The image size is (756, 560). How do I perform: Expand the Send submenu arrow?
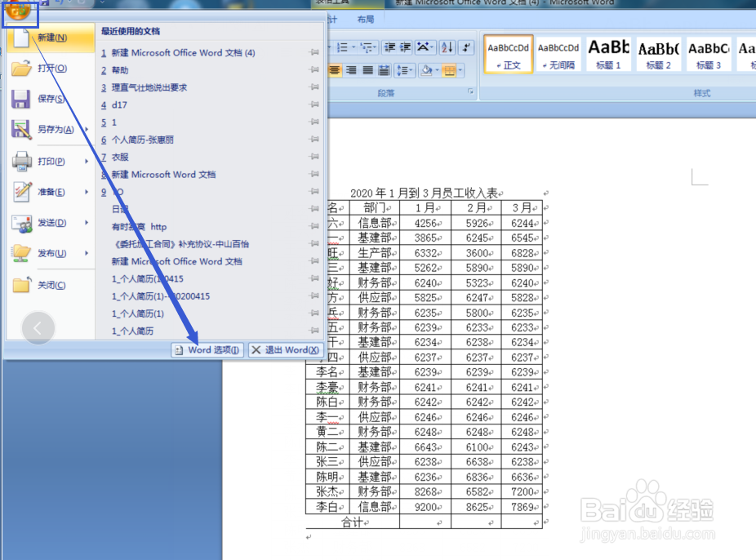click(x=87, y=223)
